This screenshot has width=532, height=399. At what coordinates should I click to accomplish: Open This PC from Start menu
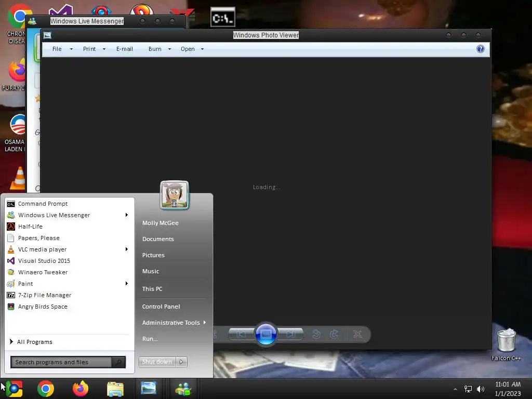point(152,289)
